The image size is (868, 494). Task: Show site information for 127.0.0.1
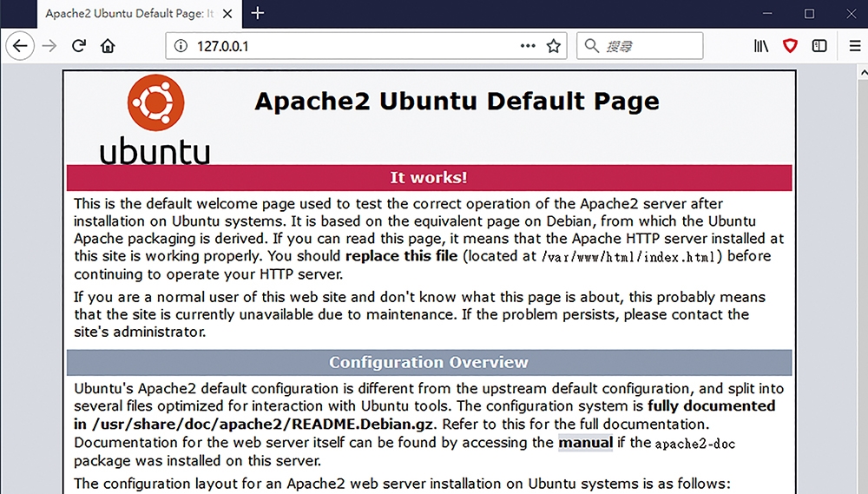click(181, 46)
